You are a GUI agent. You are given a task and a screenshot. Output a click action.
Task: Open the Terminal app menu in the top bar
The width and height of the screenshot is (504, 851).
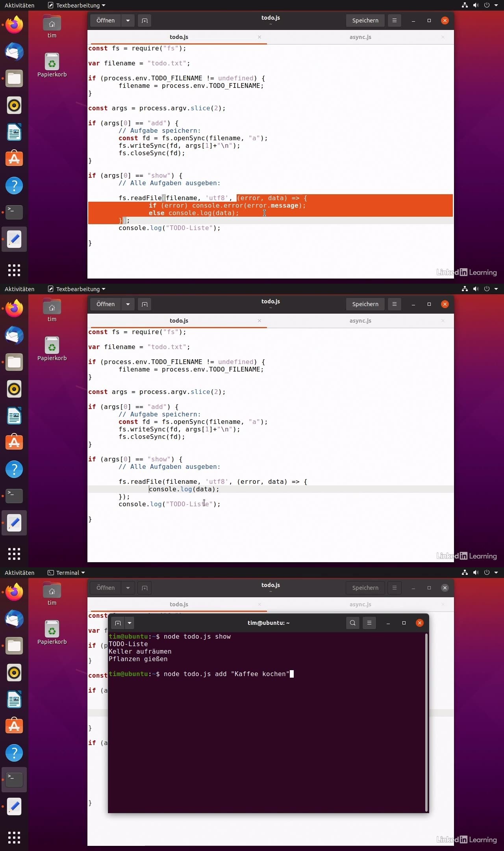66,573
